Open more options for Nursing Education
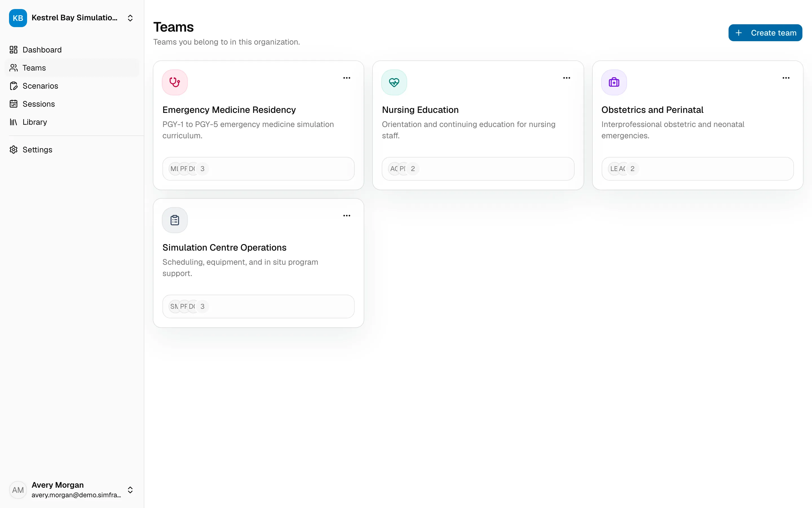Viewport: 812px width, 508px height. coord(566,78)
